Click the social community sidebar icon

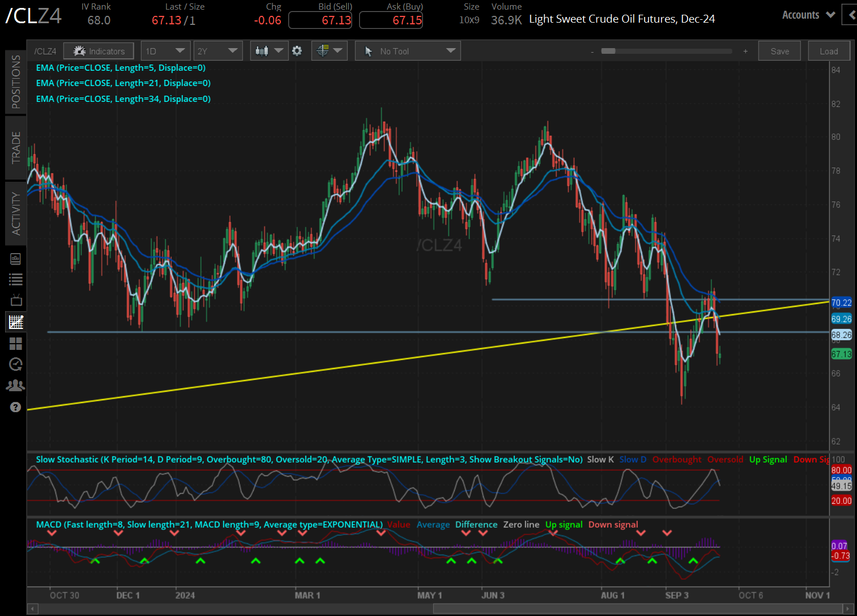click(x=15, y=385)
